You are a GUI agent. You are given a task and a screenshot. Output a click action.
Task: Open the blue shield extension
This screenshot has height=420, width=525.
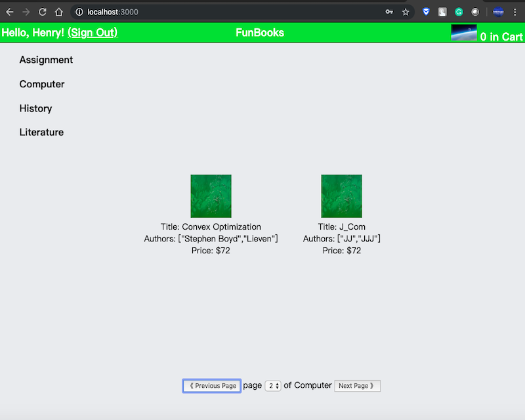coord(426,12)
